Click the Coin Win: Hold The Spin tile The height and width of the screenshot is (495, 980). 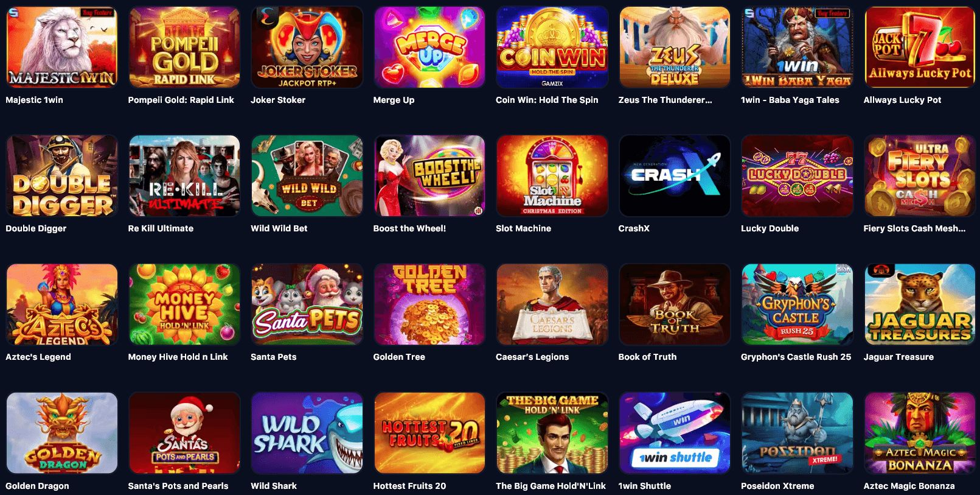pyautogui.click(x=552, y=47)
